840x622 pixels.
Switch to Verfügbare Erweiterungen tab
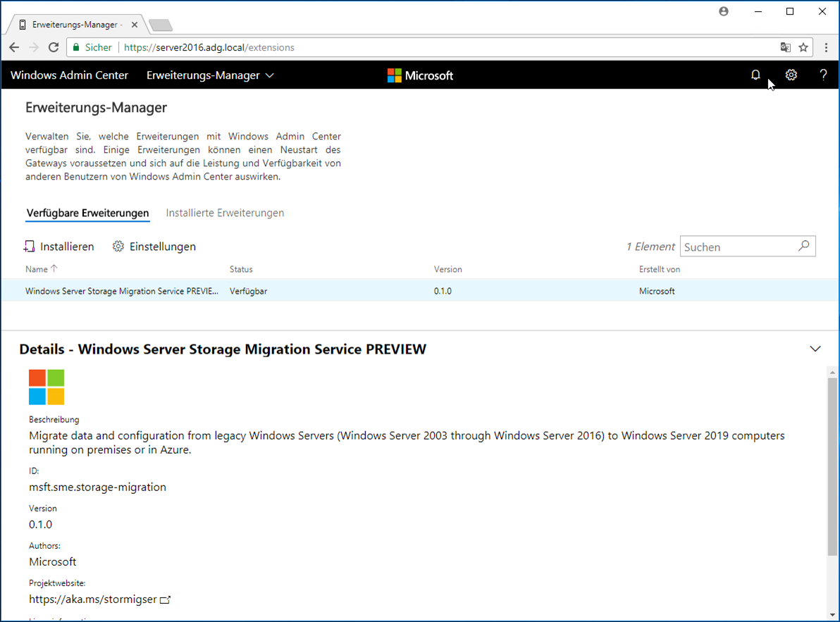(x=88, y=213)
